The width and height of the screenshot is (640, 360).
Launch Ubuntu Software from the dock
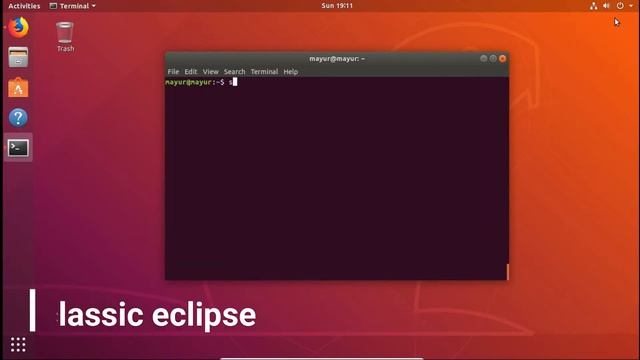point(18,87)
